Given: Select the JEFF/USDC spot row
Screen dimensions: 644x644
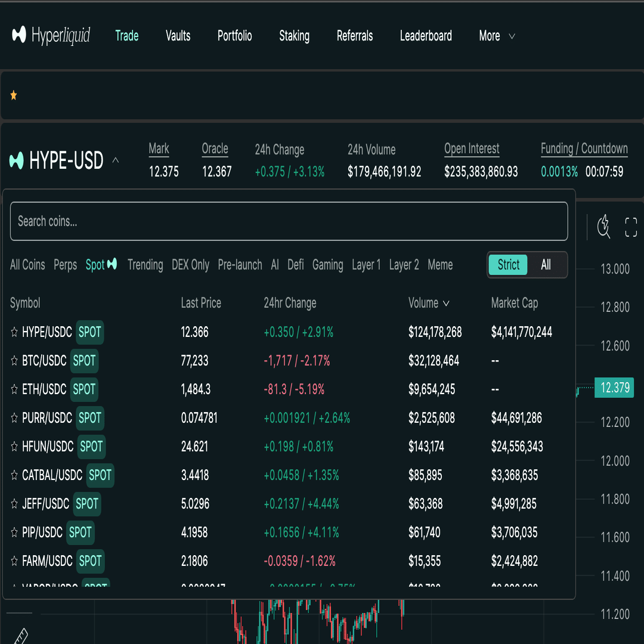Looking at the screenshot, I should tap(289, 503).
